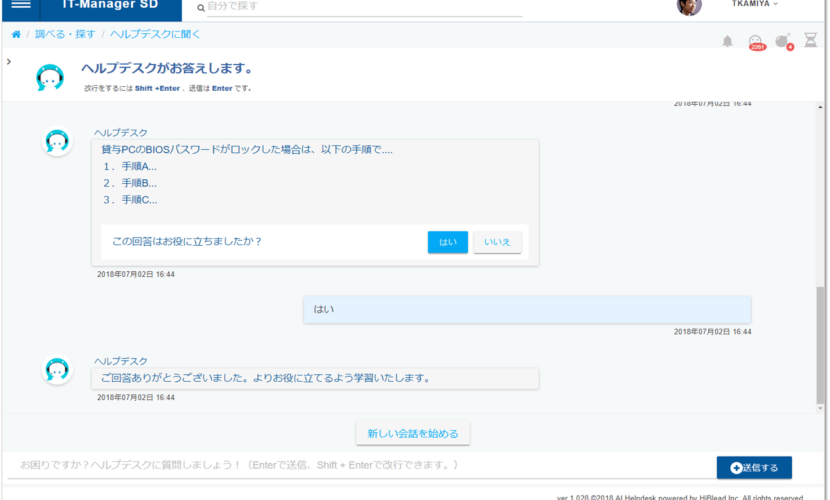Click the 自分で探す search field
This screenshot has width=830, height=500.
(x=364, y=7)
